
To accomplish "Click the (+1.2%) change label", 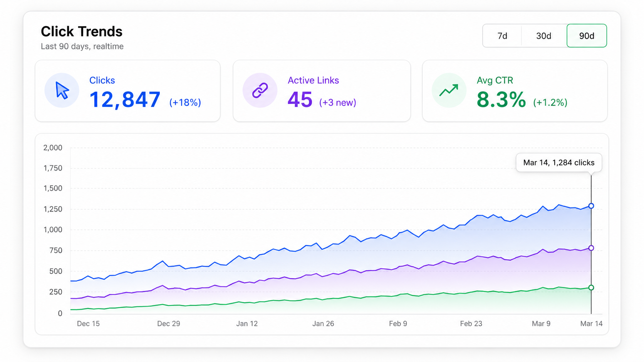I will click(550, 102).
